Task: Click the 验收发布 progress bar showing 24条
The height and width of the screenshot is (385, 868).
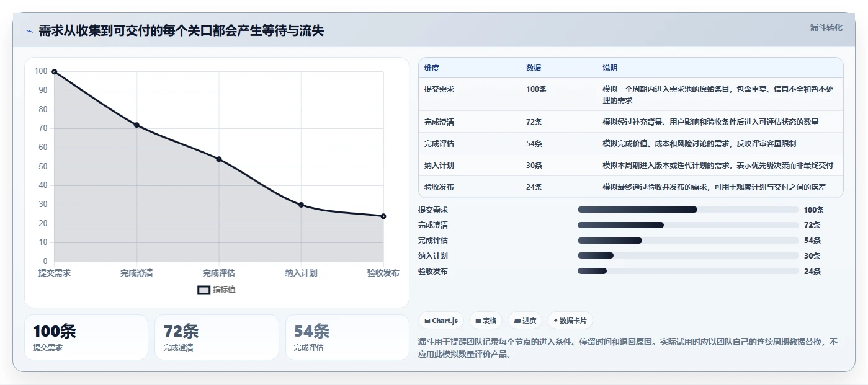Action: (688, 271)
